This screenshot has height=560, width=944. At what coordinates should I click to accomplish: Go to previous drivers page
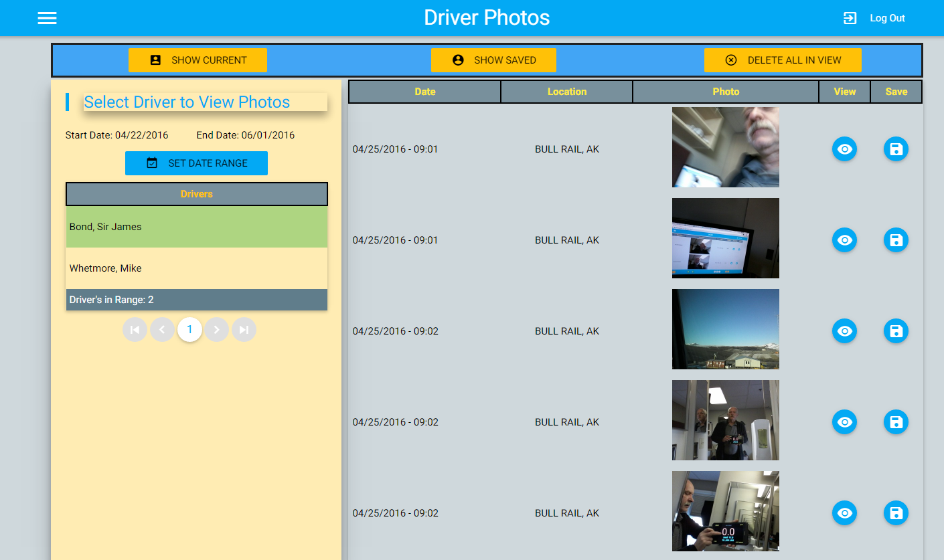click(162, 329)
